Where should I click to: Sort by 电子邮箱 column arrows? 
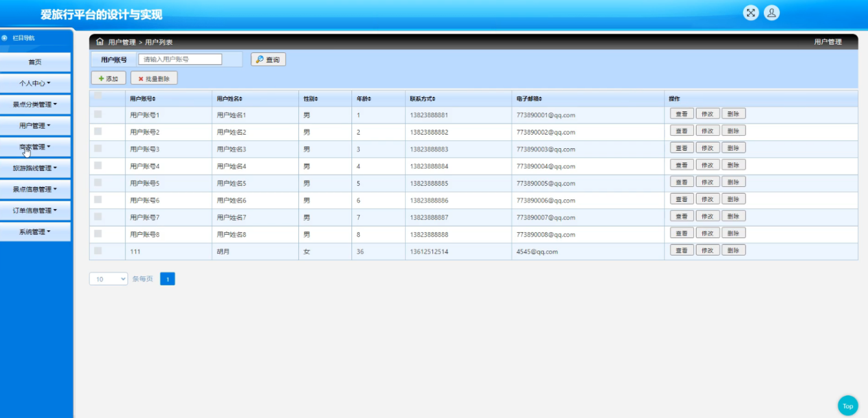(540, 99)
